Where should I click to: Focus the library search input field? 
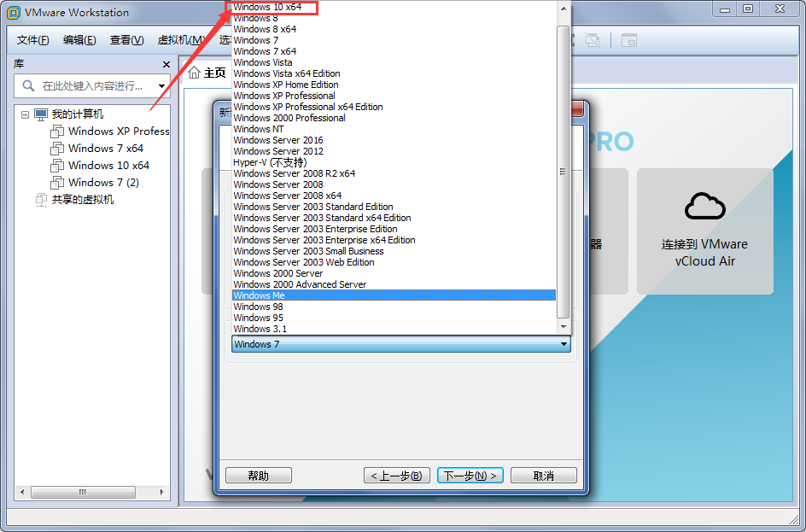click(92, 86)
